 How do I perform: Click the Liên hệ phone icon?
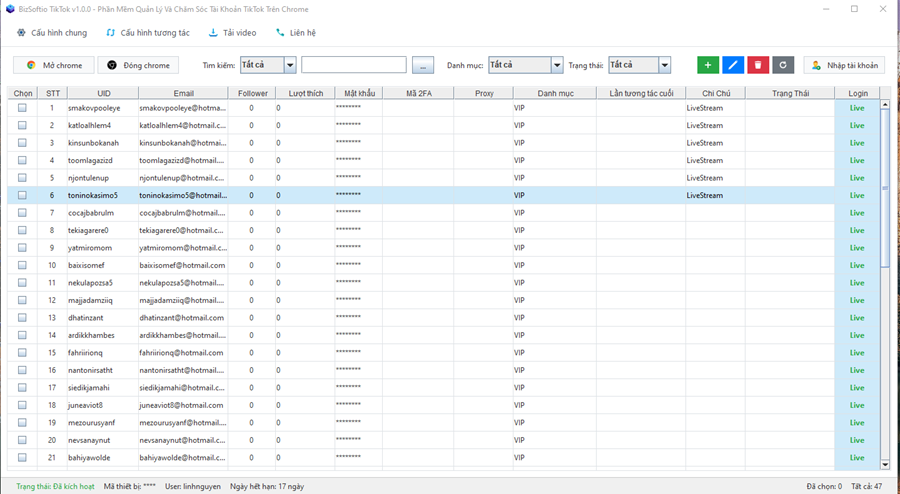(x=280, y=33)
